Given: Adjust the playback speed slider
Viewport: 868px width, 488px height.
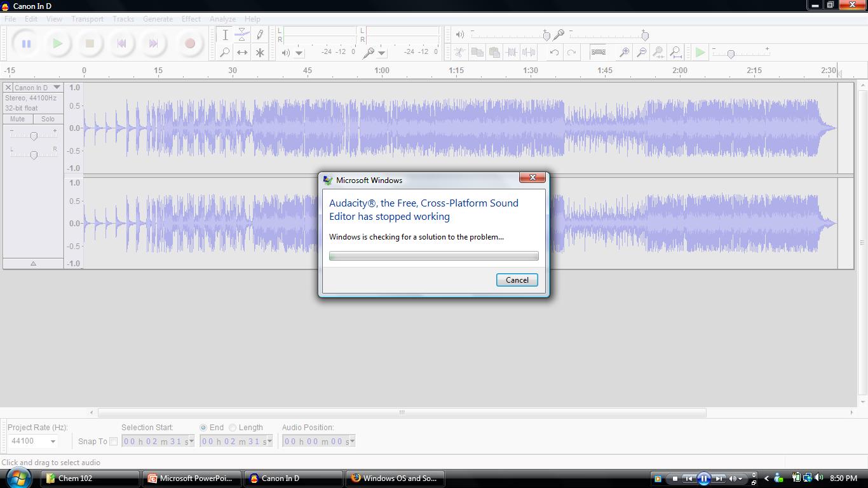Looking at the screenshot, I should click(731, 55).
